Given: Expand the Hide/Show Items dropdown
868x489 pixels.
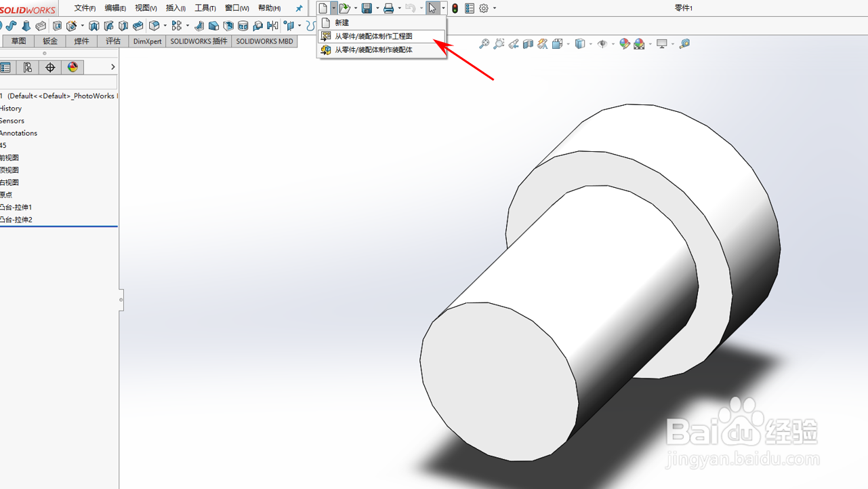Looking at the screenshot, I should (x=613, y=43).
